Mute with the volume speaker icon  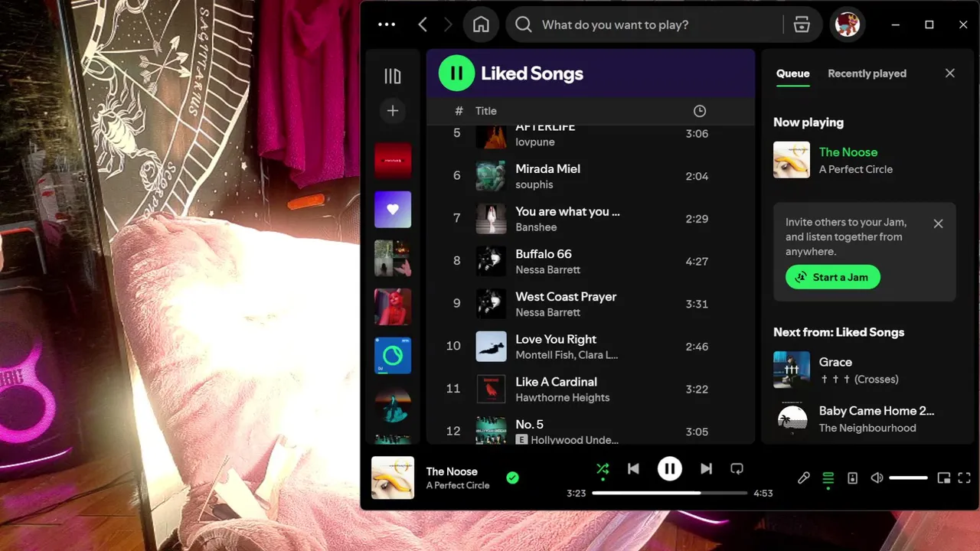[x=877, y=478]
